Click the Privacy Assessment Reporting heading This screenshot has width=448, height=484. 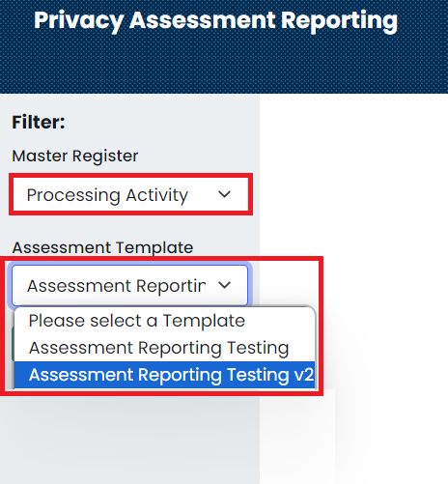coord(215,20)
